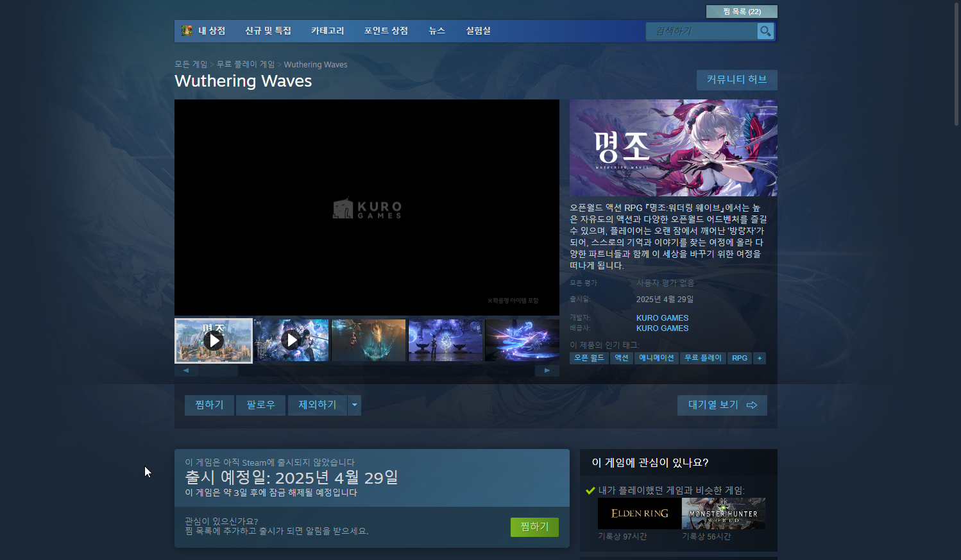Click the search magnifier icon
This screenshot has height=560, width=961.
tap(765, 31)
